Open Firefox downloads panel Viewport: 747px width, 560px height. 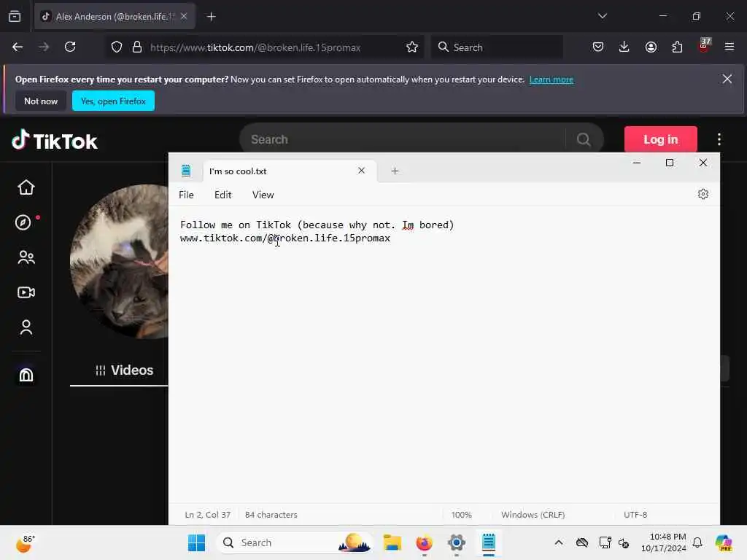(x=624, y=47)
